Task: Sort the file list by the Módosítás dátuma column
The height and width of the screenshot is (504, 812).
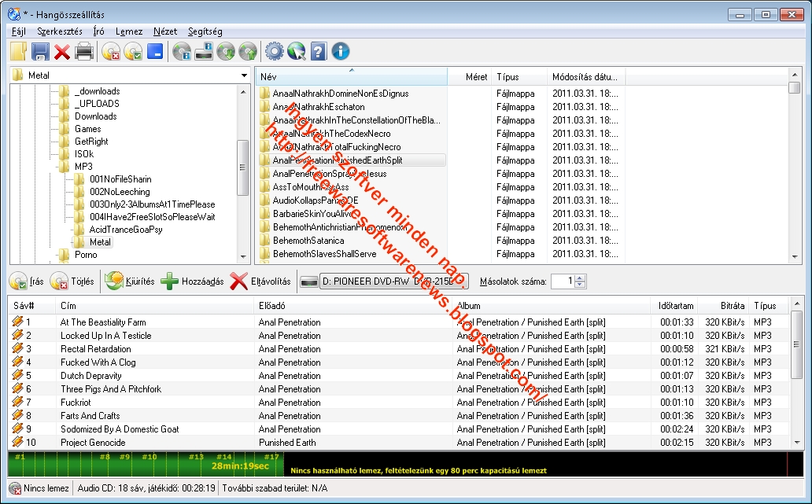Action: [x=586, y=76]
